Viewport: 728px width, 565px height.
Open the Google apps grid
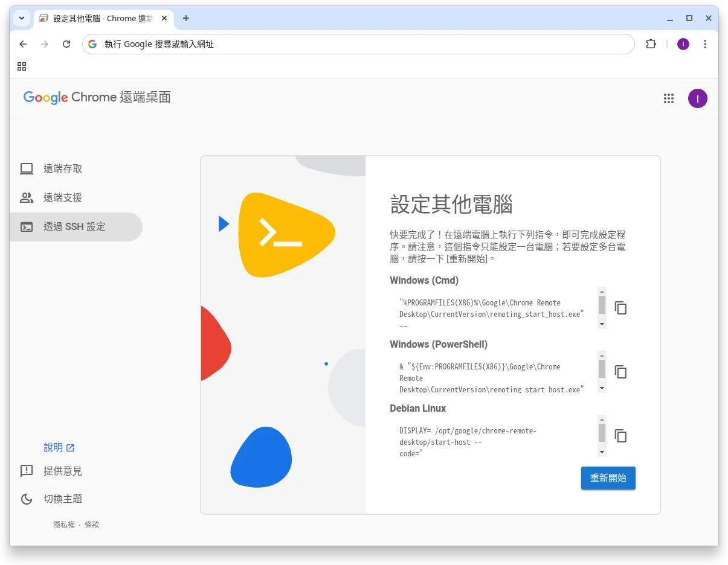coord(669,98)
